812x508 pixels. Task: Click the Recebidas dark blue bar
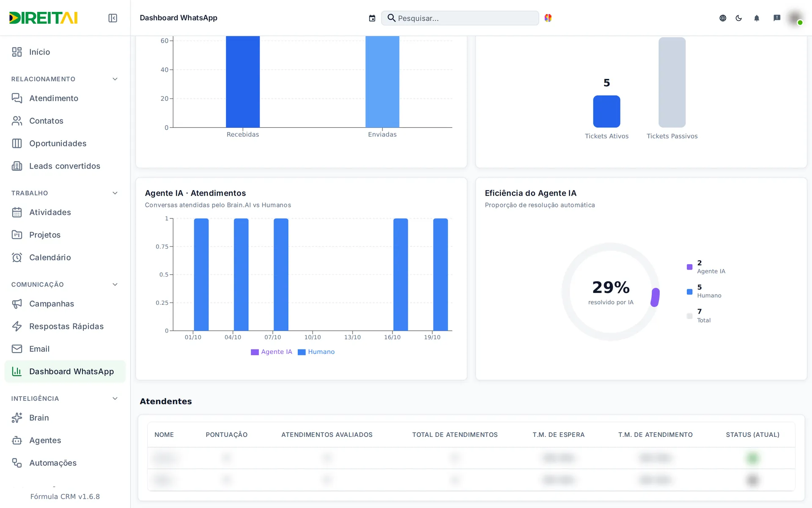243,82
